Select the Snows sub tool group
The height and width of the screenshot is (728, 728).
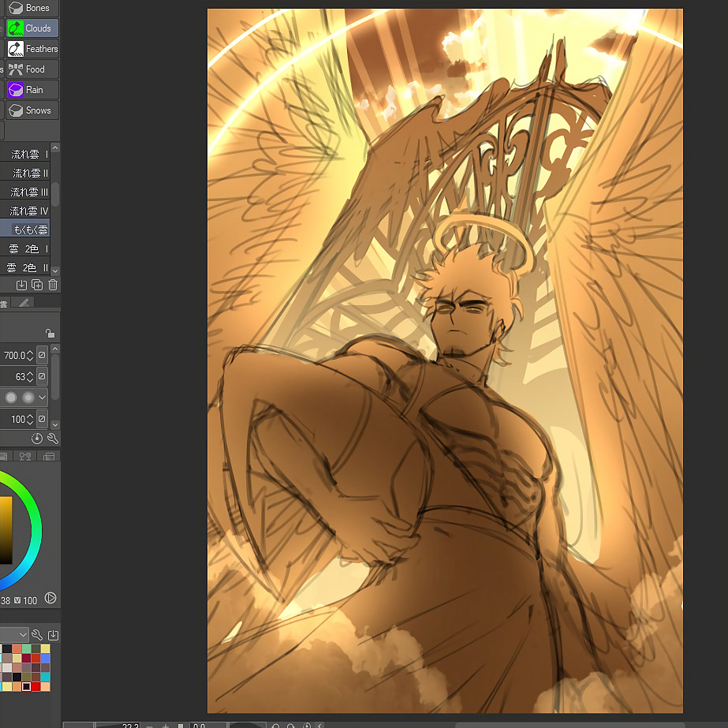click(x=32, y=110)
